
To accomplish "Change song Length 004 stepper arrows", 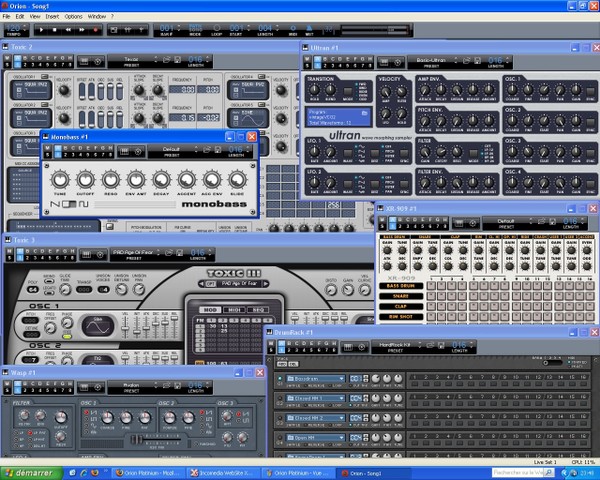I will click(x=277, y=28).
